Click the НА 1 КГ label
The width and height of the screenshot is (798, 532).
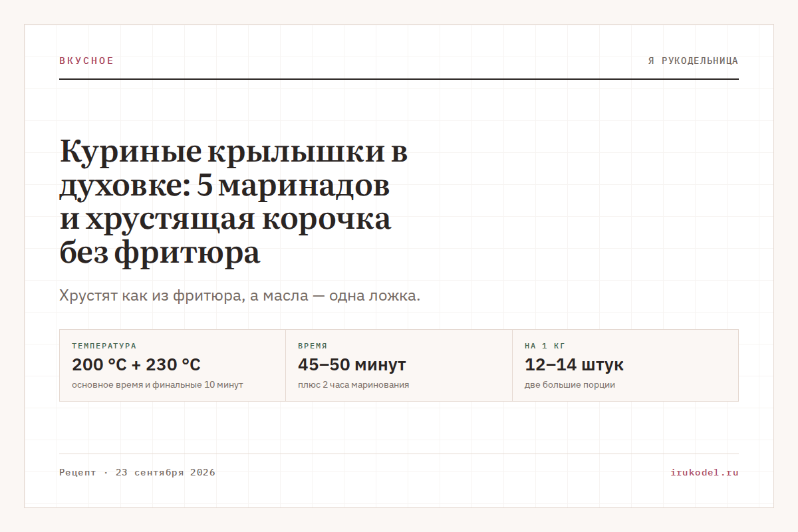[x=545, y=346]
